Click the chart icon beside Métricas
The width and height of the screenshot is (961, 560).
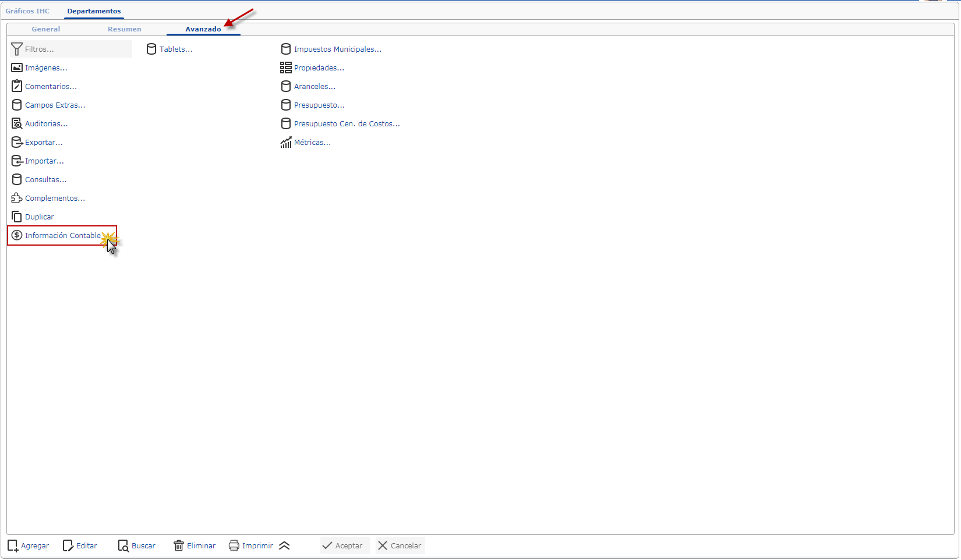point(286,143)
